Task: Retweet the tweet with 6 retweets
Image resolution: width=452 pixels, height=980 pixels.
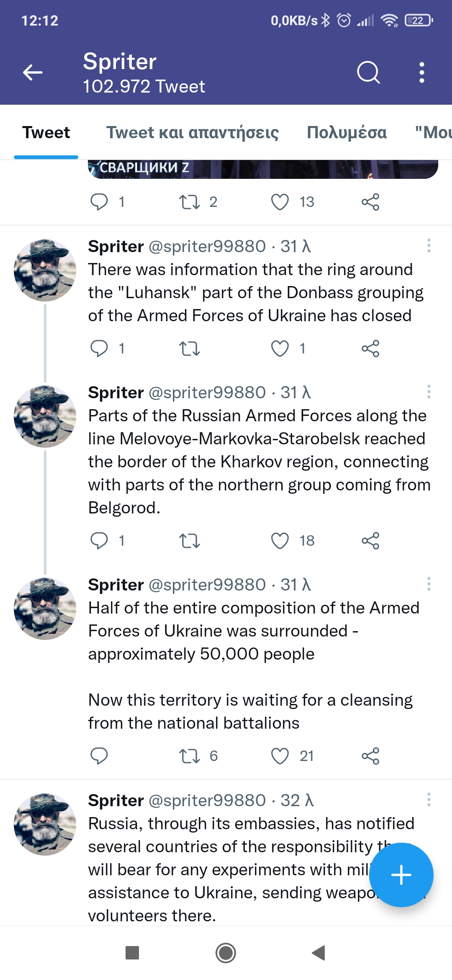Action: tap(190, 756)
